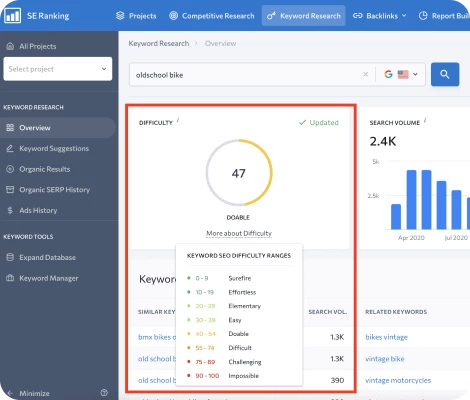Click the Organic Results circle icon
Image resolution: width=470 pixels, height=400 pixels.
10,169
